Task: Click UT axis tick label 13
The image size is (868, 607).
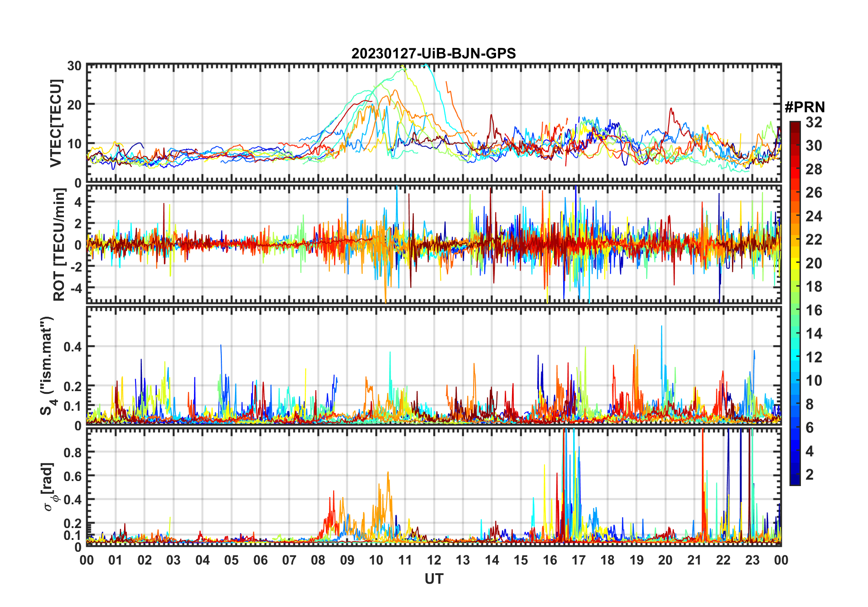Action: [463, 560]
